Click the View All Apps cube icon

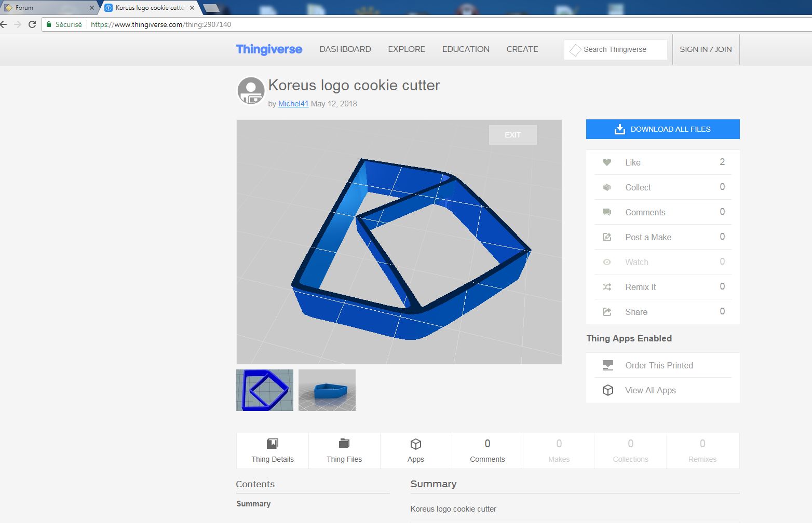(607, 390)
